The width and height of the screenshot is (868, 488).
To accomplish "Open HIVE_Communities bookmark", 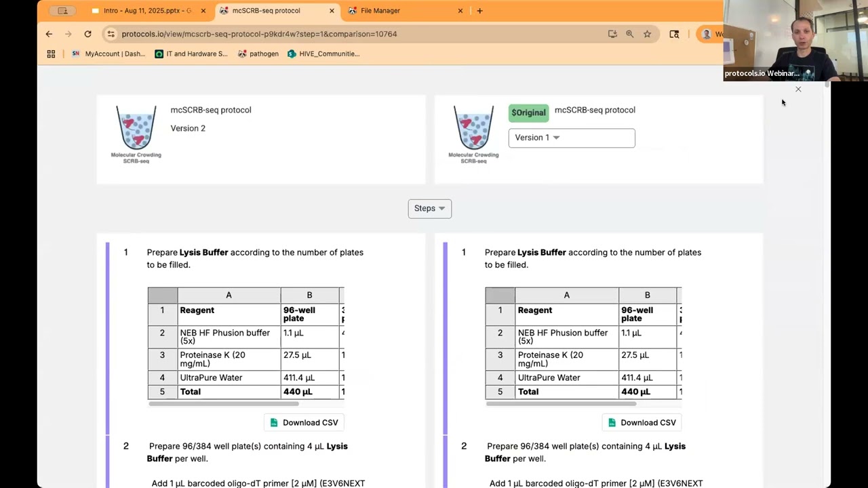I will (323, 54).
